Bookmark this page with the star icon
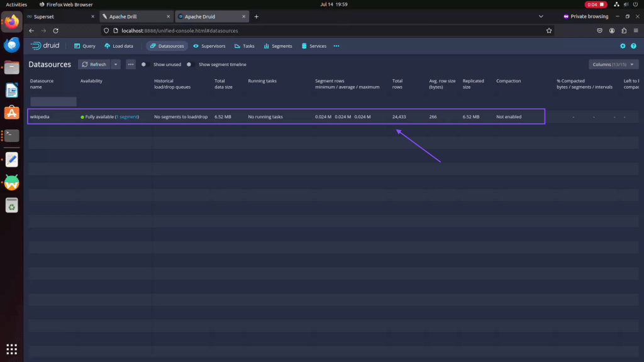The width and height of the screenshot is (644, 362). [549, 30]
